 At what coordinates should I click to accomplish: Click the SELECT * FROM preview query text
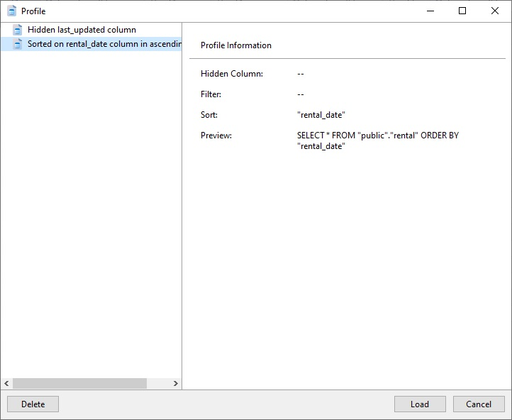378,140
